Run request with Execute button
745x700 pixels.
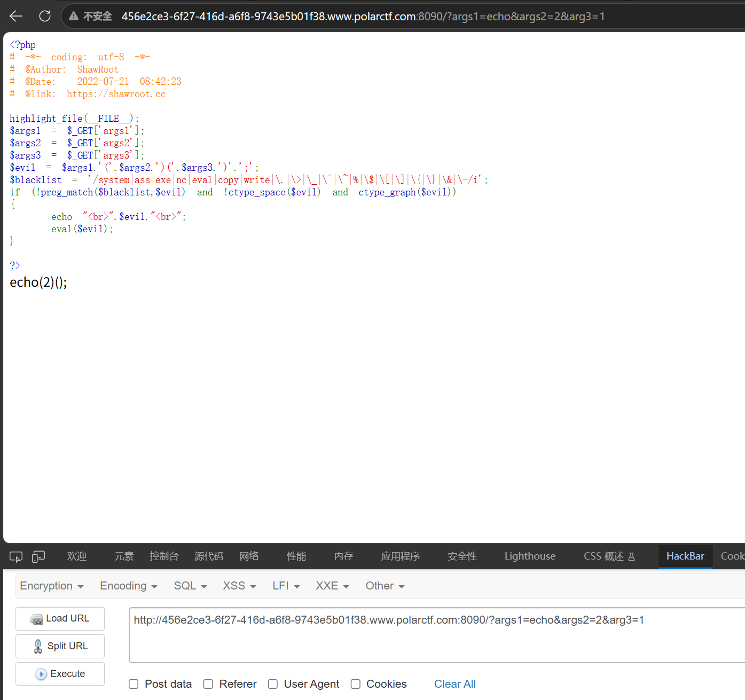tap(60, 674)
